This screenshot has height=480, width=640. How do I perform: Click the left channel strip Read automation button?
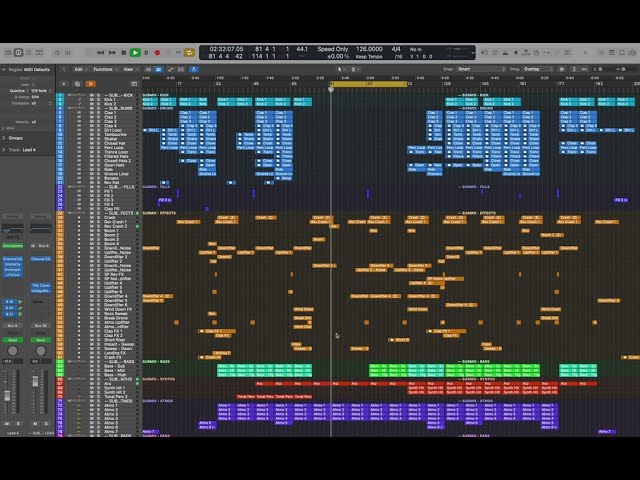point(13,340)
